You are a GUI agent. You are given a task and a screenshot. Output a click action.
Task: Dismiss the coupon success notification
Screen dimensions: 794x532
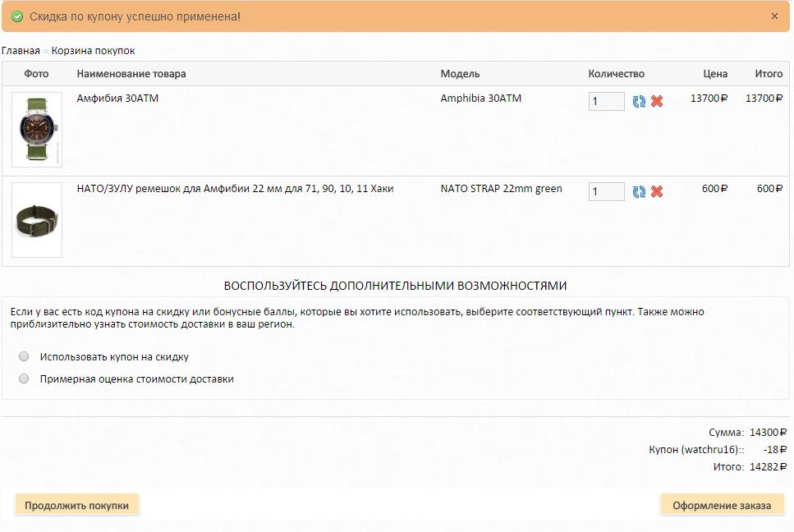click(x=774, y=16)
